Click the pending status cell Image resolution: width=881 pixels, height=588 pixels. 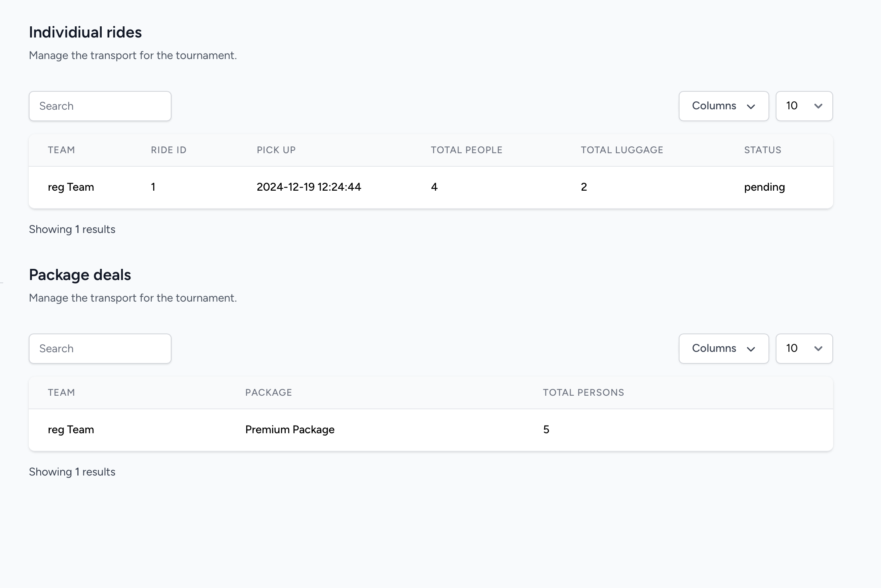click(x=764, y=187)
